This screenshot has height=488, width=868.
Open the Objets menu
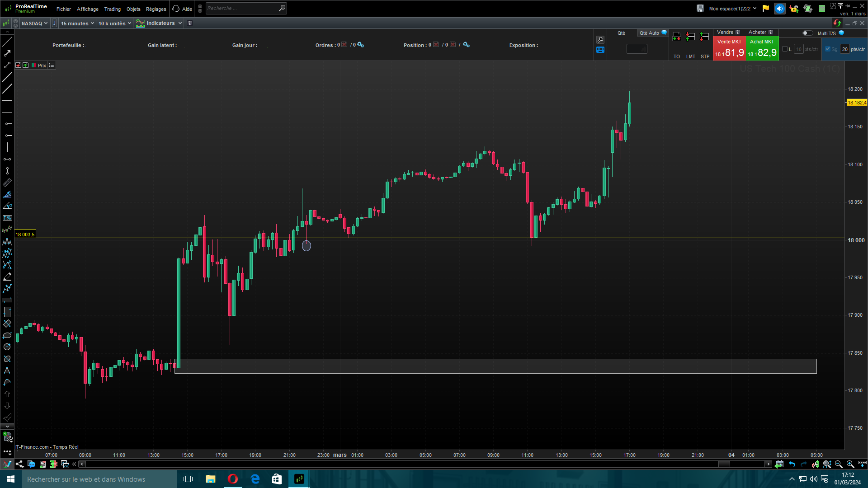click(x=133, y=9)
